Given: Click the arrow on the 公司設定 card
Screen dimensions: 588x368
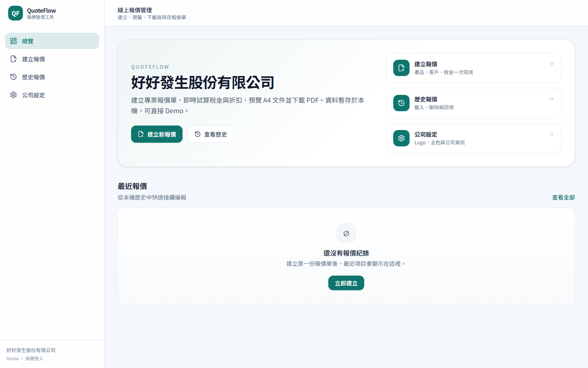Looking at the screenshot, I should pos(551,134).
